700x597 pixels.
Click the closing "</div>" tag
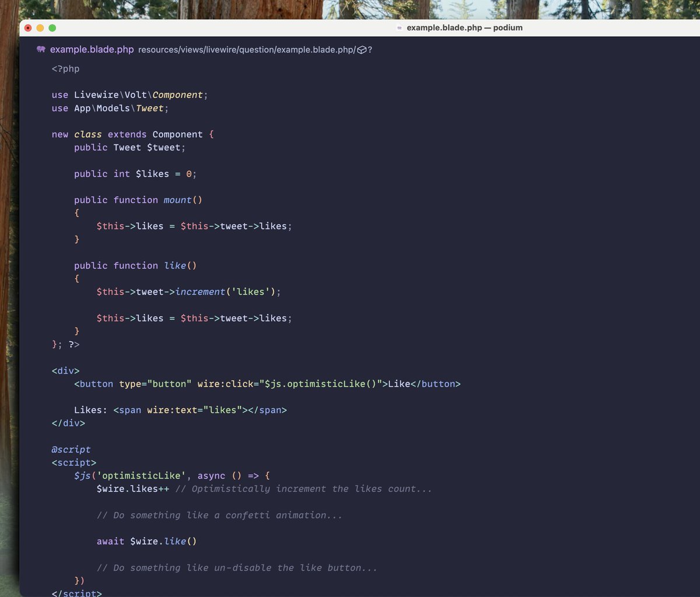click(68, 423)
